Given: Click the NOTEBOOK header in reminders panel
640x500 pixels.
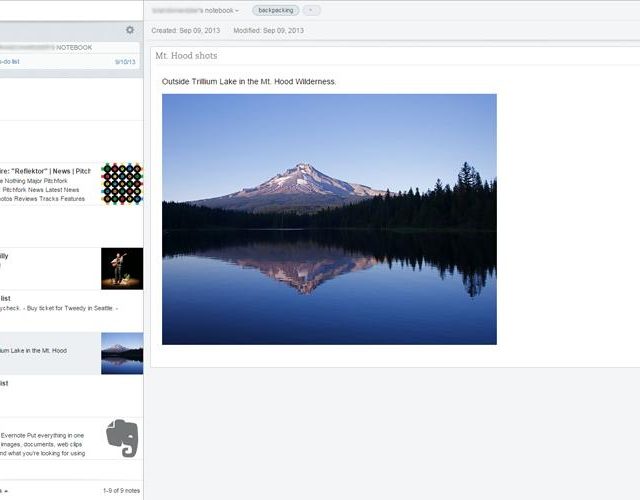Looking at the screenshot, I should point(69,47).
